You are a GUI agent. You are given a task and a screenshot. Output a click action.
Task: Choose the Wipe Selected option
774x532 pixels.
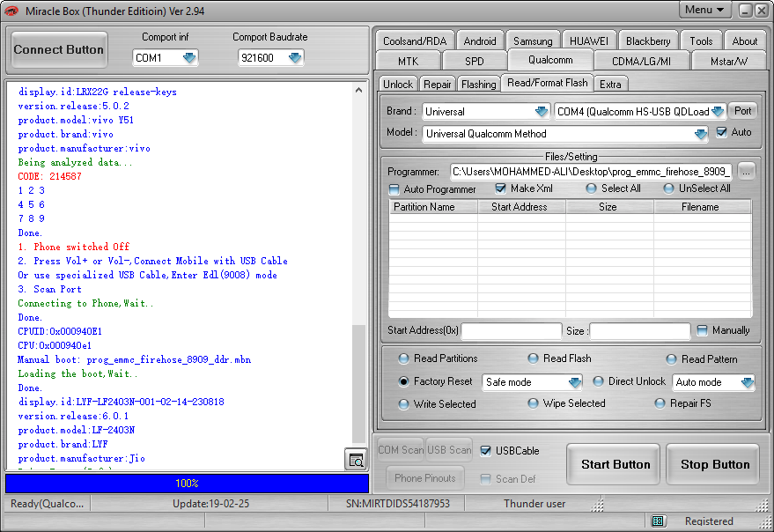(x=533, y=403)
